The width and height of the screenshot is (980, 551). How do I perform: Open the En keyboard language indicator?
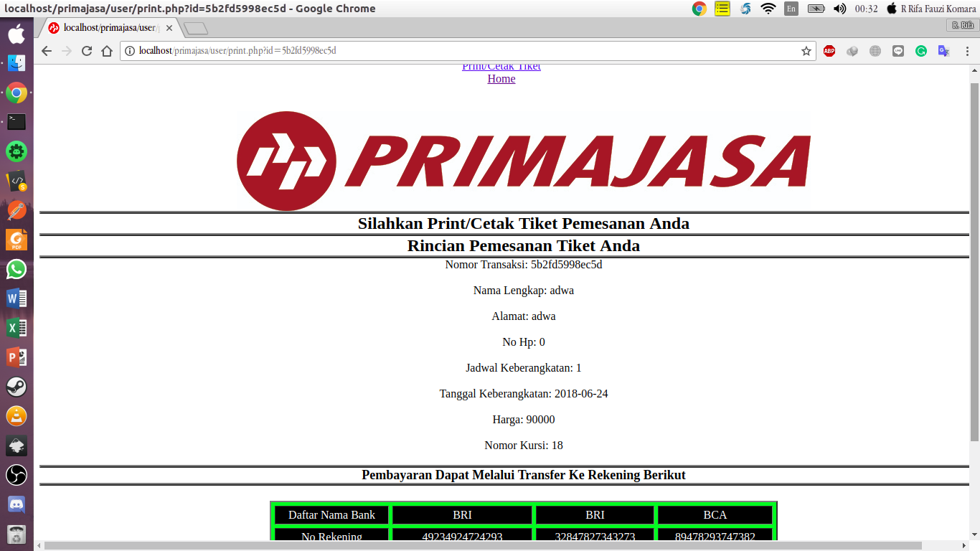click(x=791, y=9)
